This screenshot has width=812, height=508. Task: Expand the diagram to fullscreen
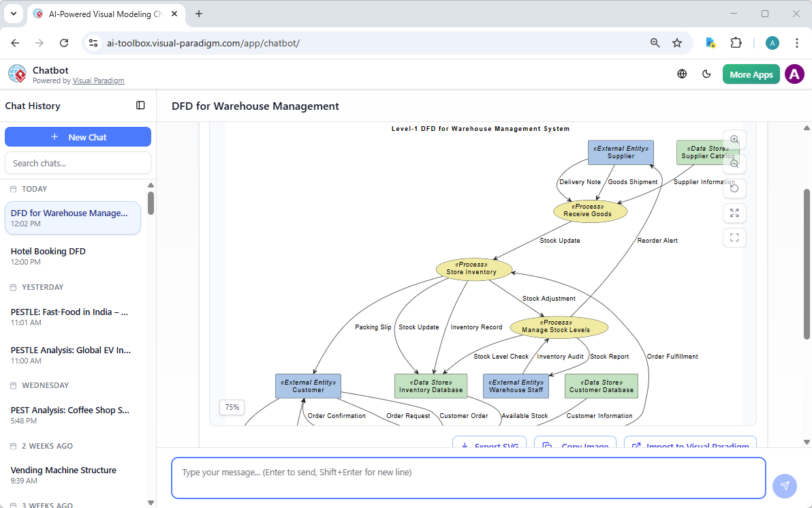734,213
